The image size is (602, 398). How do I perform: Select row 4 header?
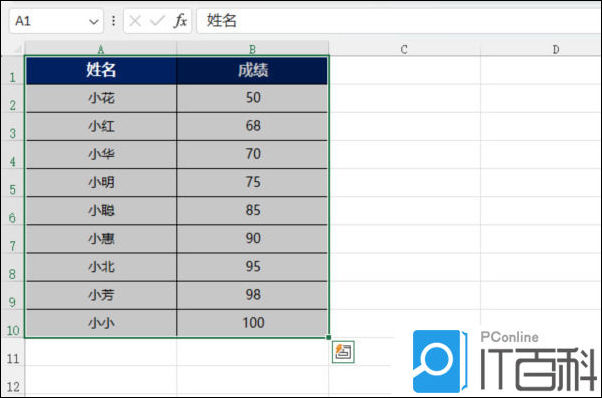point(13,155)
